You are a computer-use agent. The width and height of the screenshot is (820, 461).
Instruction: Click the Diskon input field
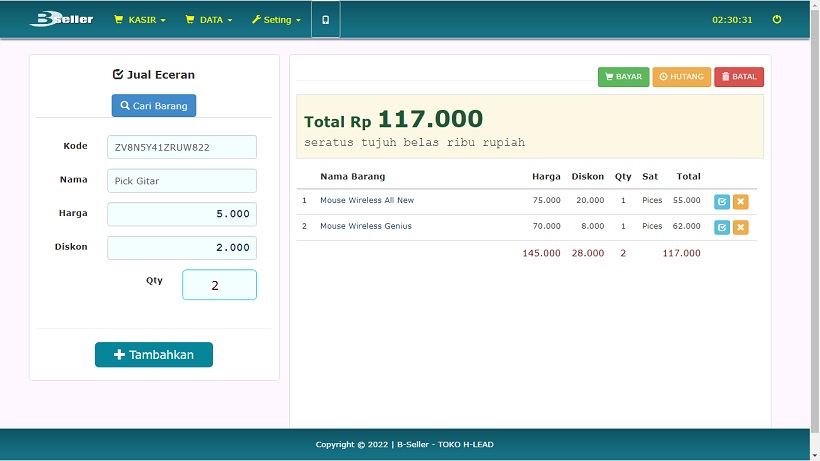[181, 248]
